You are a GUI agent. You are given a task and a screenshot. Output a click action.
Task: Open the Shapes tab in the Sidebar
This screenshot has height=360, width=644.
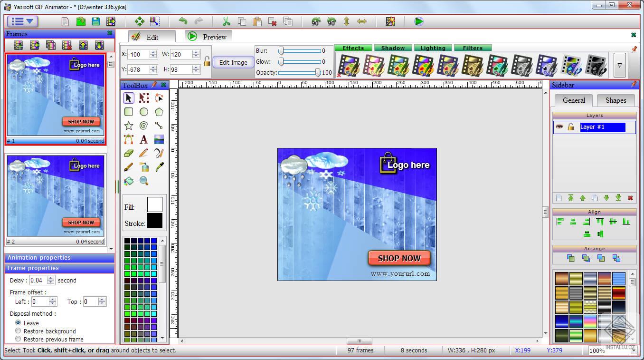coord(616,100)
